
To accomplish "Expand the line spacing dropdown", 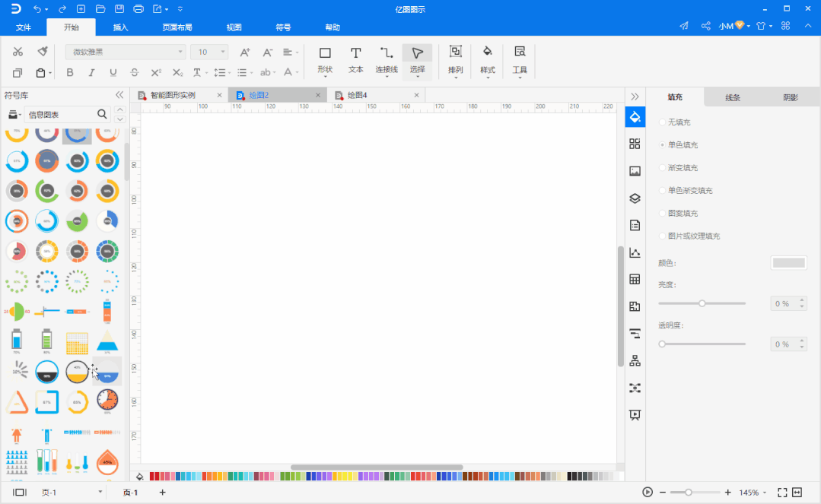I will coord(229,73).
